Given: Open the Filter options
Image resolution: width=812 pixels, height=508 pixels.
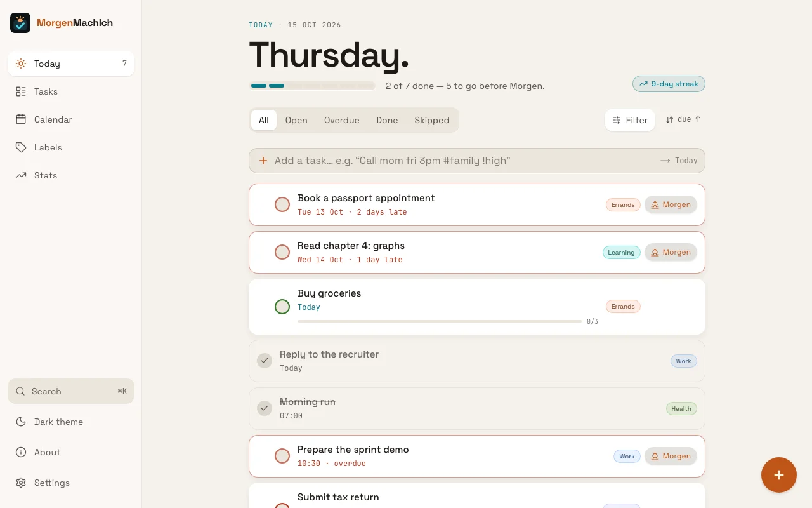Looking at the screenshot, I should [x=630, y=120].
